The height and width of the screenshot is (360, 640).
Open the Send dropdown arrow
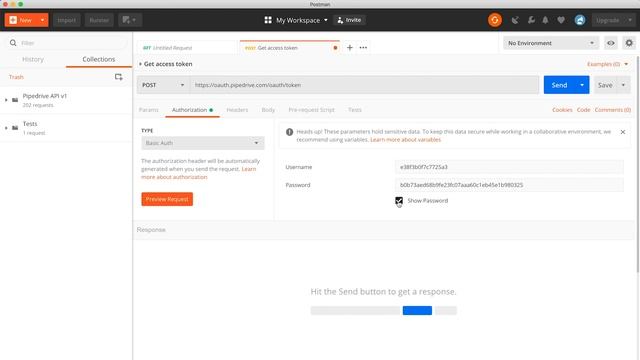pyautogui.click(x=582, y=85)
